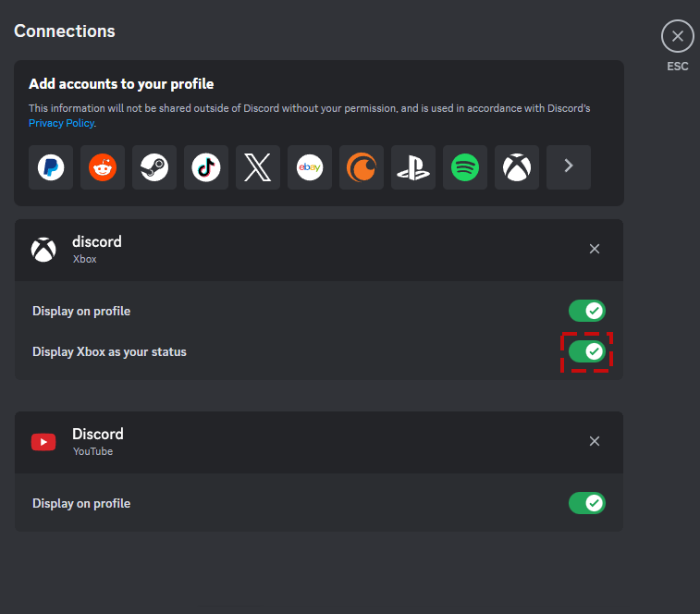Link an X (Twitter) account
Viewport: 700px width, 614px height.
(258, 167)
